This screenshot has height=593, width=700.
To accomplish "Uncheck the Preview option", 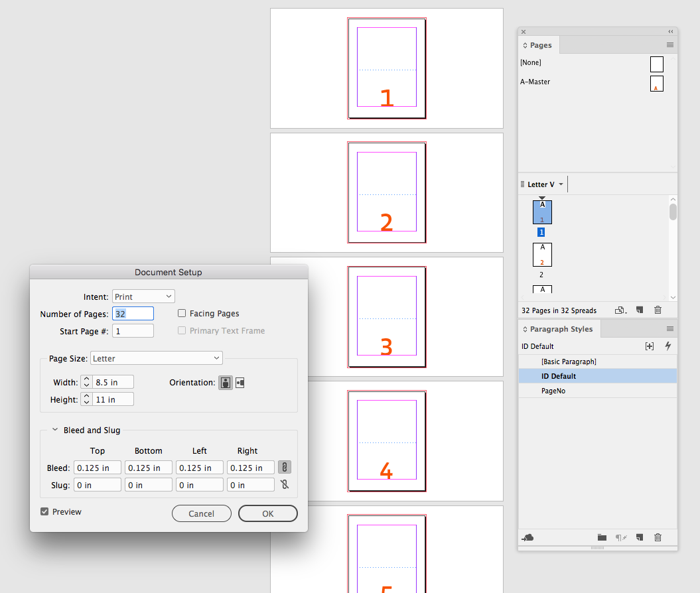I will pos(44,511).
